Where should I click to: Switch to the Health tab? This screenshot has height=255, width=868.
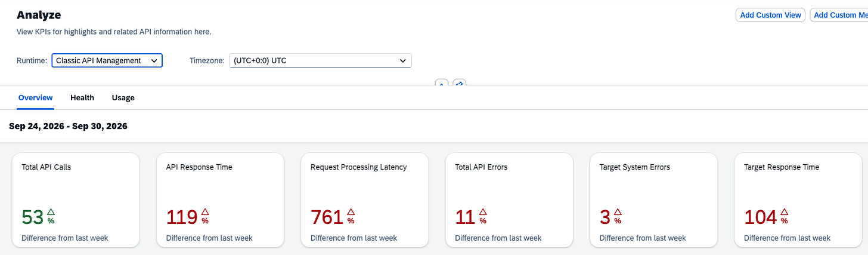coord(82,97)
